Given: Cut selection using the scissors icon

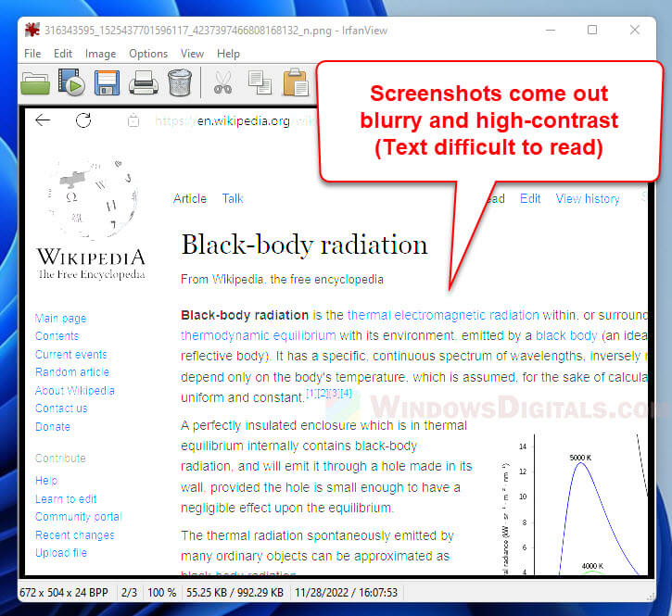Looking at the screenshot, I should point(222,82).
